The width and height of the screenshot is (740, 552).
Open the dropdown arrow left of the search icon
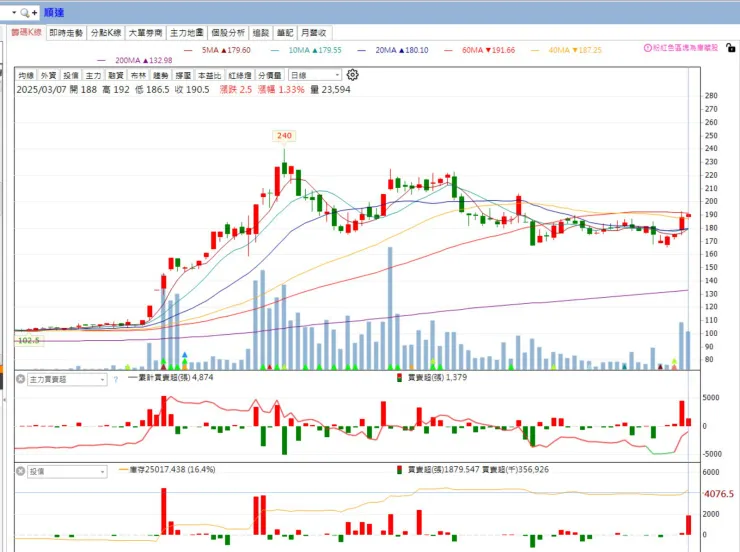pyautogui.click(x=14, y=12)
